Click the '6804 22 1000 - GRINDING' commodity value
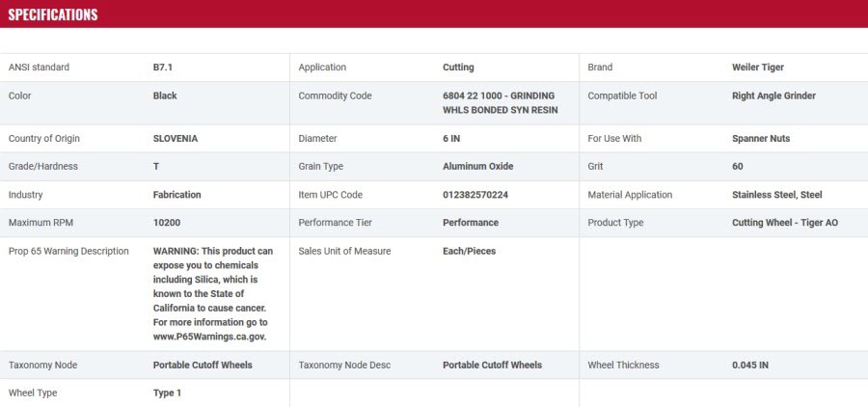 tap(499, 95)
